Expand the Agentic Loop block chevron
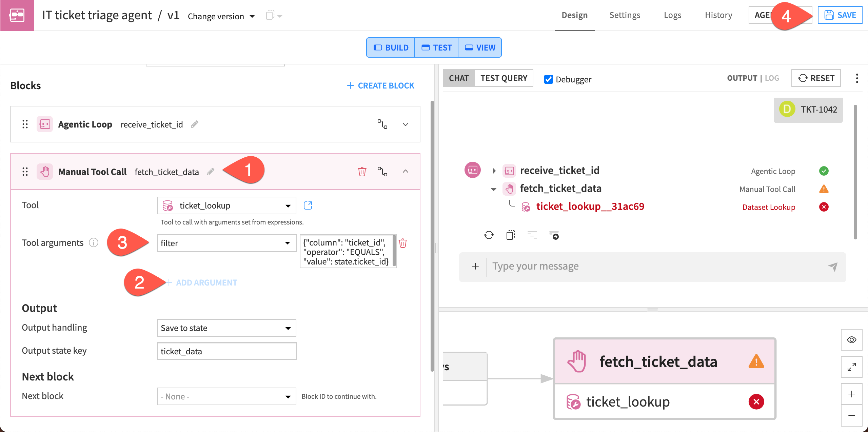This screenshot has height=432, width=868. pyautogui.click(x=406, y=124)
